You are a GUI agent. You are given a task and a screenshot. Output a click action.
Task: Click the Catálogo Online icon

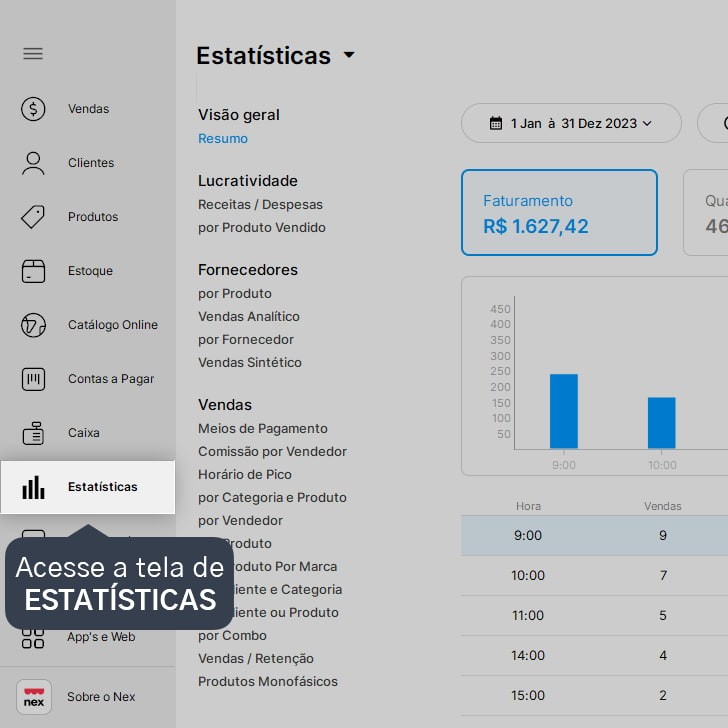tap(33, 325)
